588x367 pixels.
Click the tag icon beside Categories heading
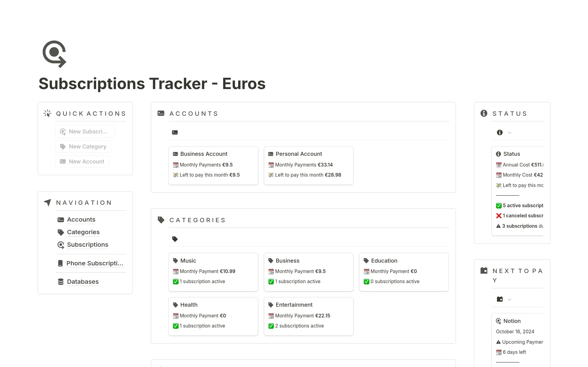tap(161, 220)
